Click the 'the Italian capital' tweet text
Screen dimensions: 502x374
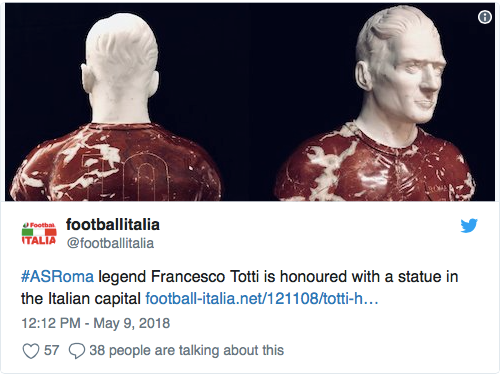(81, 298)
